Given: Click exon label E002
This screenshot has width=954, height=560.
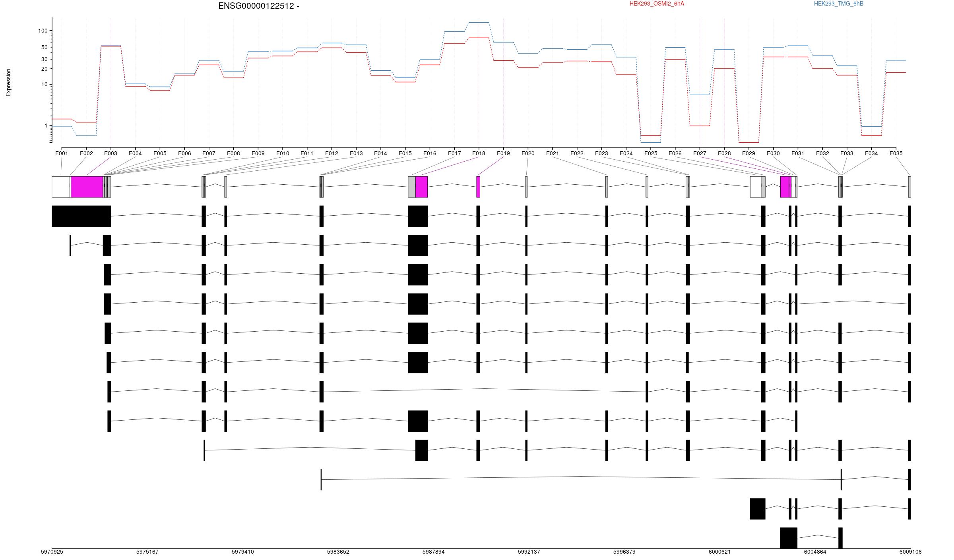Looking at the screenshot, I should [86, 153].
